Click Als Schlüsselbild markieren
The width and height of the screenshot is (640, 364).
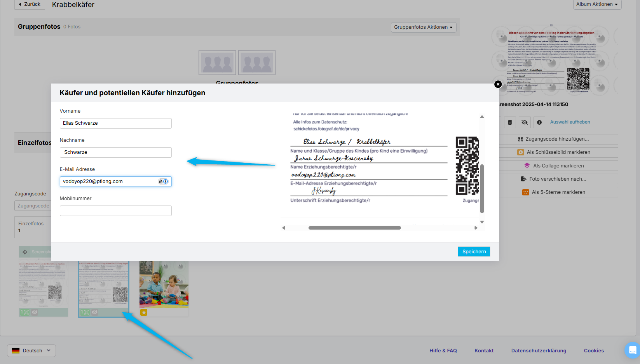558,152
